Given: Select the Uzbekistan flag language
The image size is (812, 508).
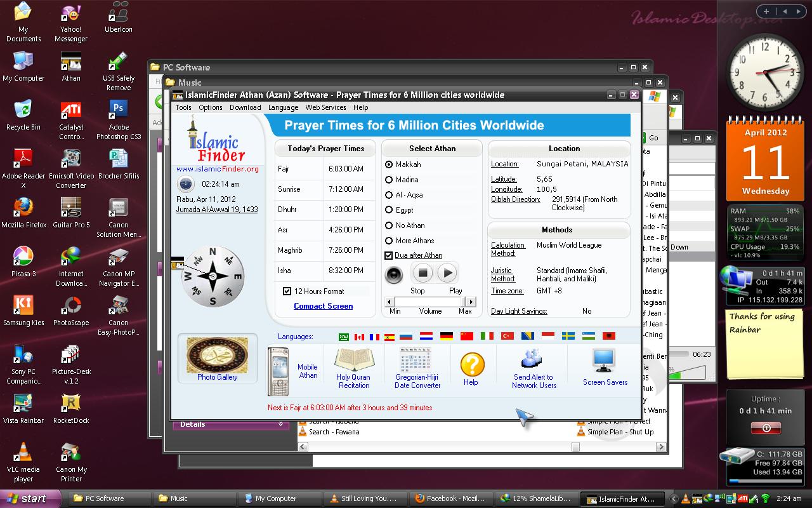Looking at the screenshot, I should [589, 337].
